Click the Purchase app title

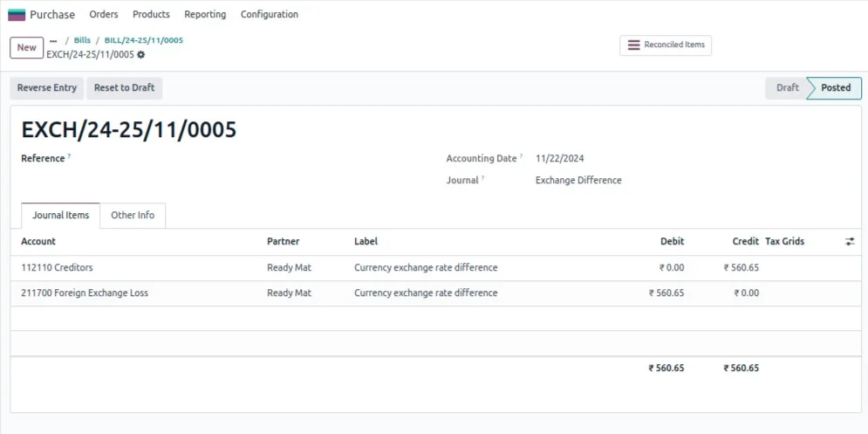52,15
